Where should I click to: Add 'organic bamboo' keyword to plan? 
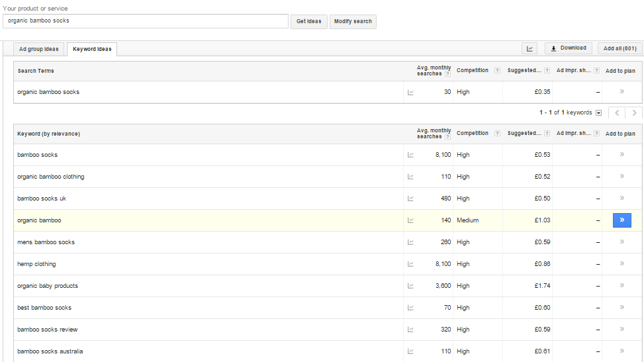(x=621, y=220)
